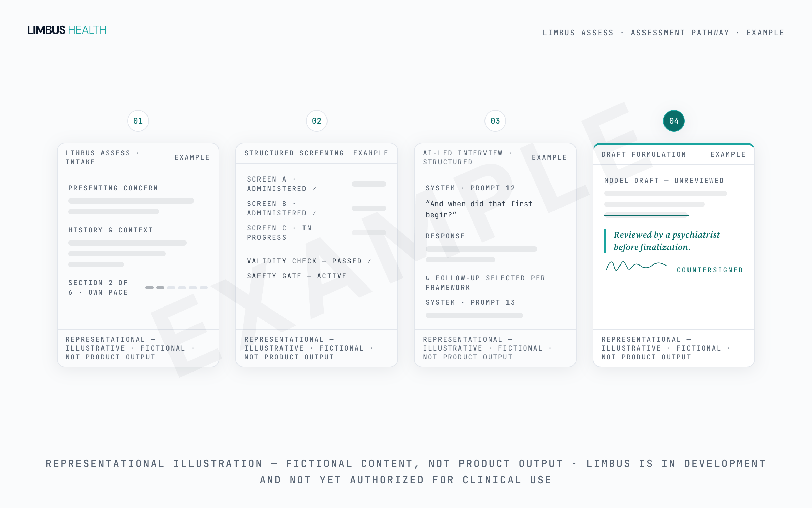
Task: Click the Safety Gate Active status
Action: [x=297, y=276]
